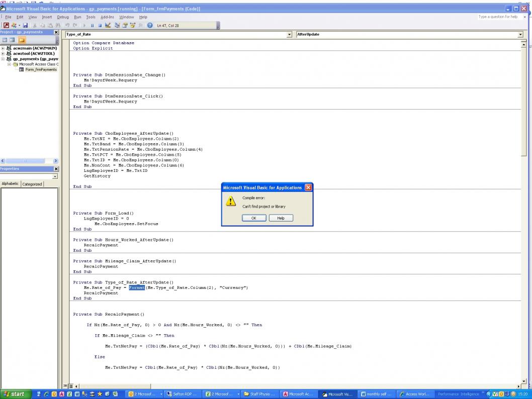Image resolution: width=532 pixels, height=399 pixels.
Task: Click the Cut scissors toolbar icon
Action: point(34,26)
